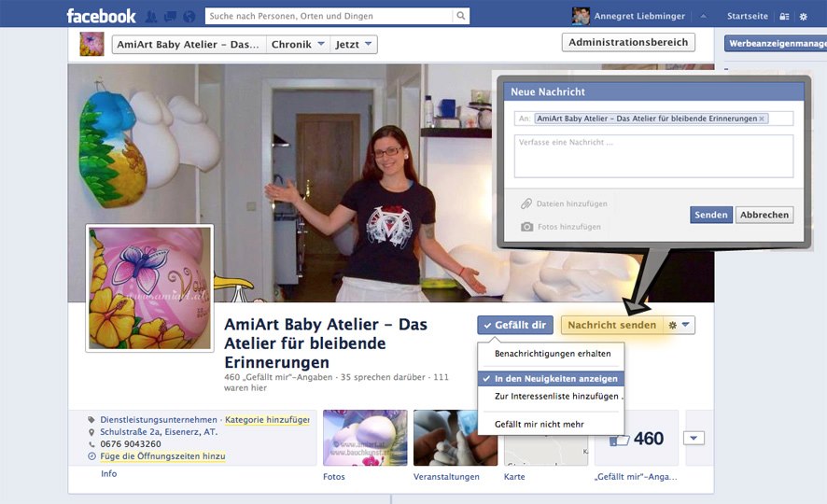
Task: Click Füge die Öffnungszeiten hinzu link
Action: click(162, 456)
